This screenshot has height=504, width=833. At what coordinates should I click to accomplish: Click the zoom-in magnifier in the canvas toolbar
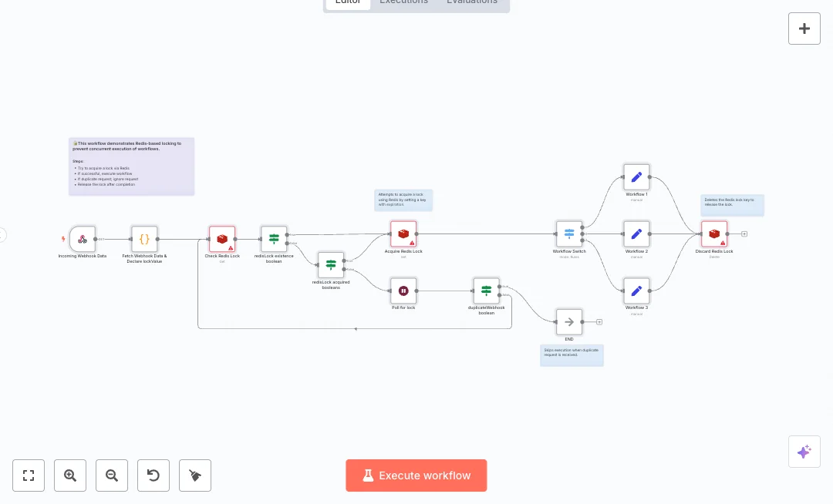click(x=70, y=475)
